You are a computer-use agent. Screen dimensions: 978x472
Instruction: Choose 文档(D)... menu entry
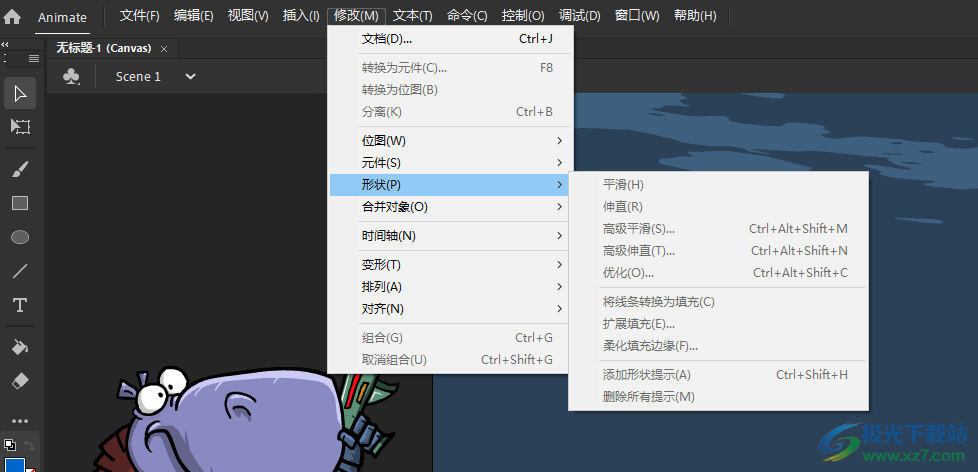tap(448, 39)
